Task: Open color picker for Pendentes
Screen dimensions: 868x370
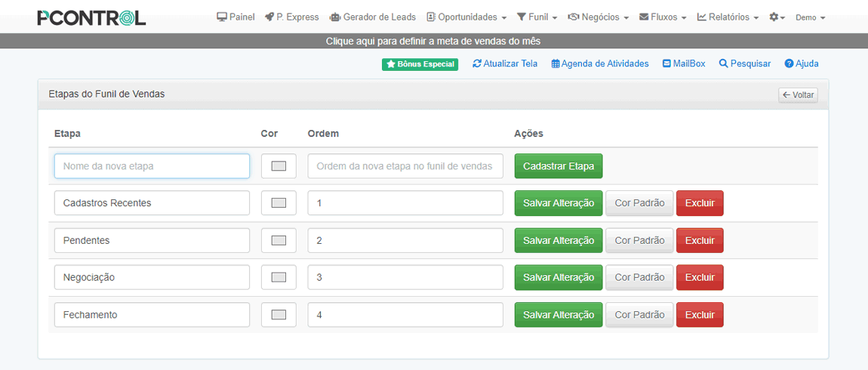Action: click(x=279, y=240)
